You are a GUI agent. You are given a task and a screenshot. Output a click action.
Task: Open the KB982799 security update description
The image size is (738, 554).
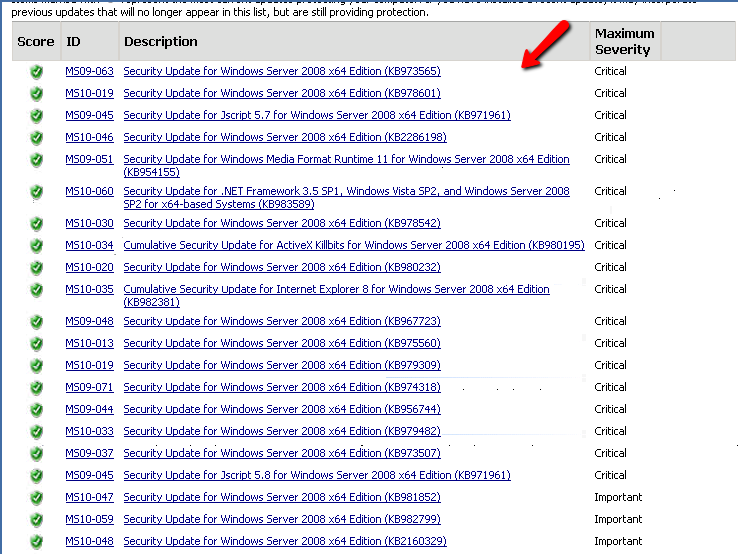282,519
